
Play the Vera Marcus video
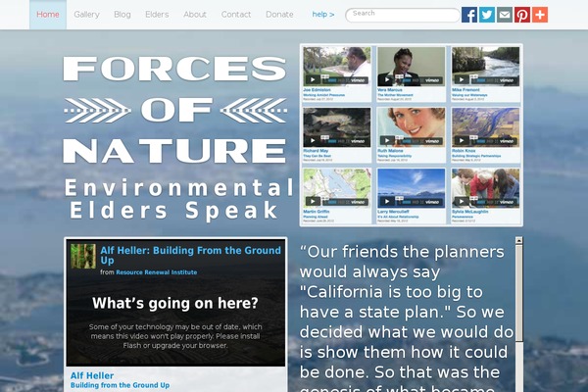(x=387, y=80)
